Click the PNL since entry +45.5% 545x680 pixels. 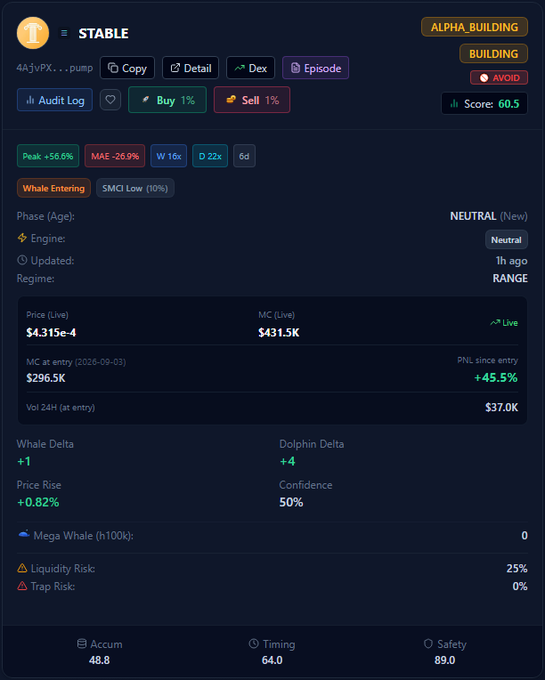[496, 377]
